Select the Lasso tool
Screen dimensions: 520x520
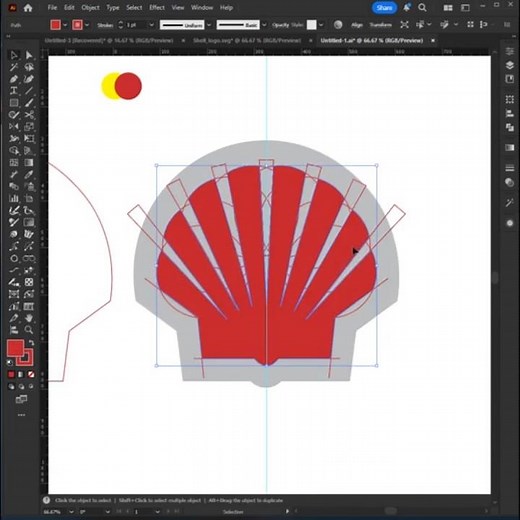click(x=29, y=67)
